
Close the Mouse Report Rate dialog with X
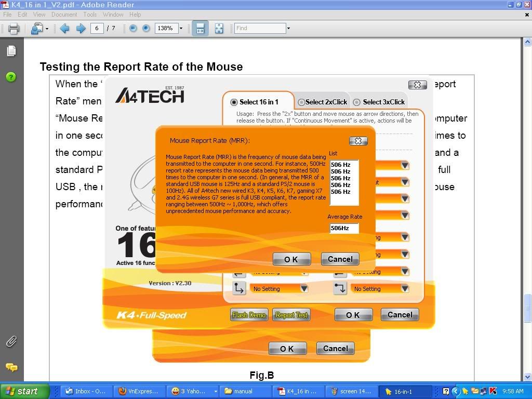[x=358, y=141]
